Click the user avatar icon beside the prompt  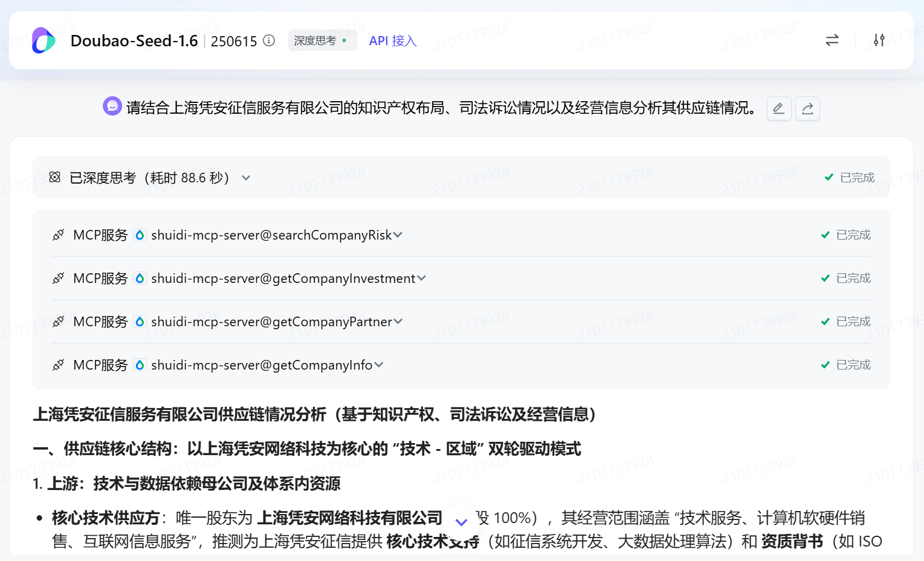tap(112, 106)
